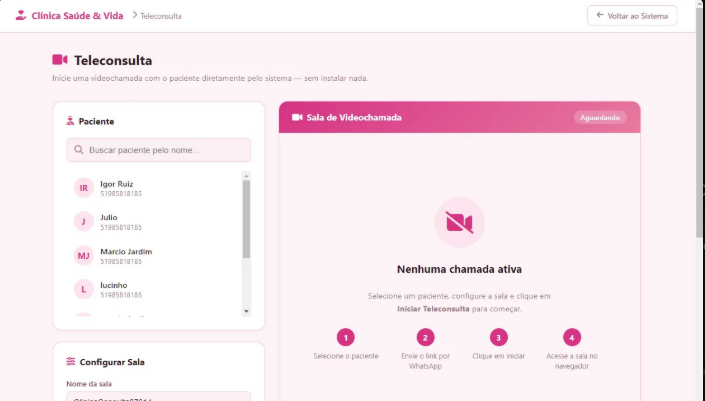Click the breadcrumb chevron before Teleconsulta

(134, 15)
